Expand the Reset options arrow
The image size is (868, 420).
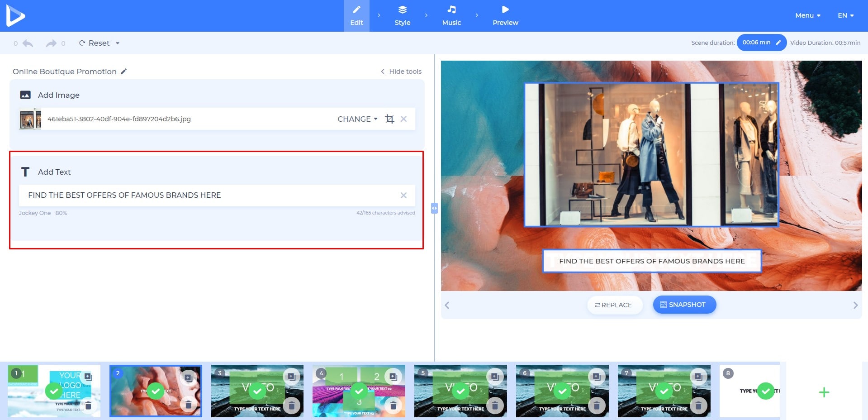(117, 43)
